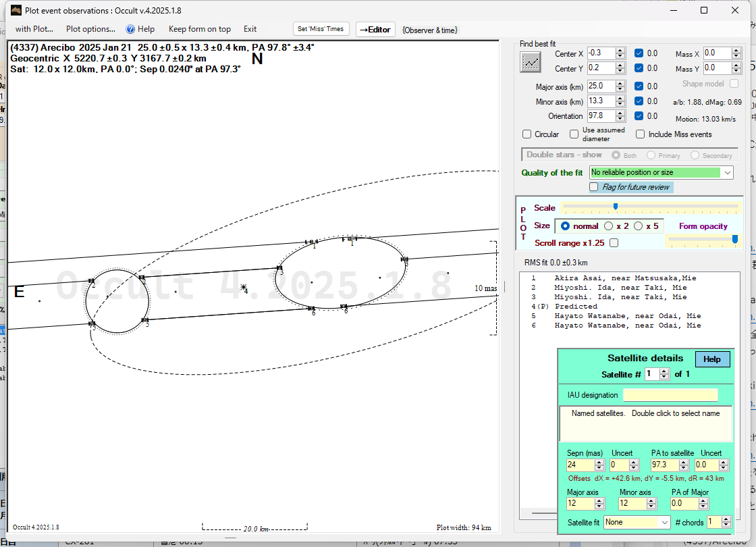
Task: Open the Plot options... menu
Action: pyautogui.click(x=90, y=29)
